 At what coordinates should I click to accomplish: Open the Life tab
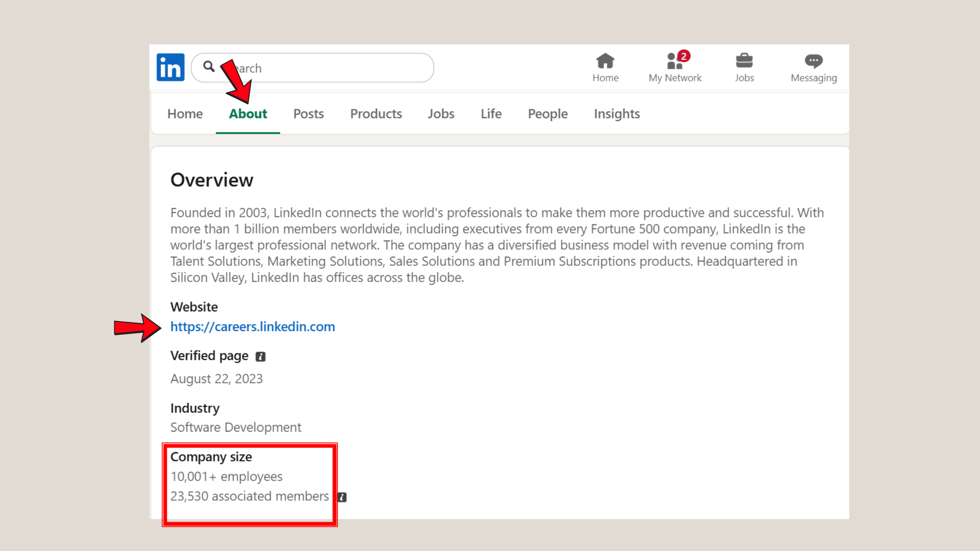pos(491,114)
